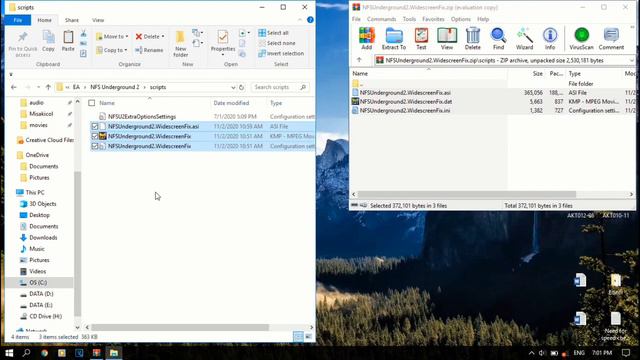Click the Cut scissors icon in Explorer

(x=83, y=33)
